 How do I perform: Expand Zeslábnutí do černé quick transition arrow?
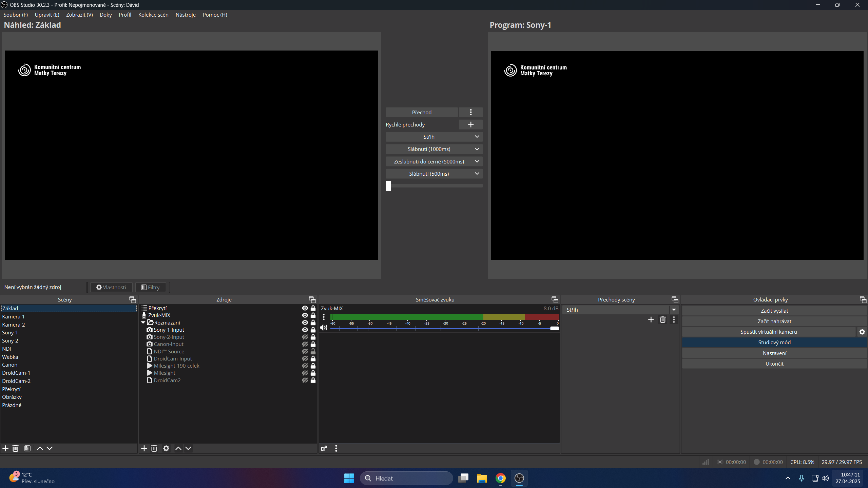[x=477, y=161]
